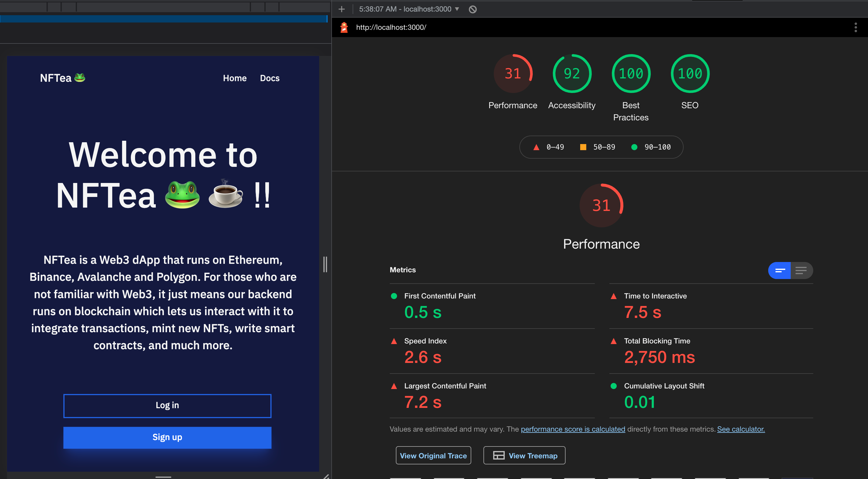Switch metrics to compact view toggle

pos(779,270)
